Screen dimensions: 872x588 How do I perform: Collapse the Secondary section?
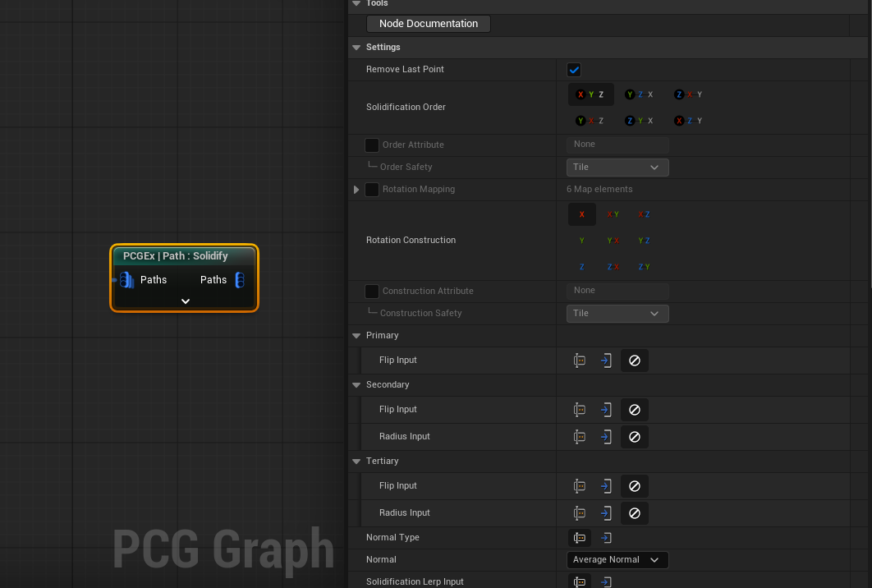(356, 385)
